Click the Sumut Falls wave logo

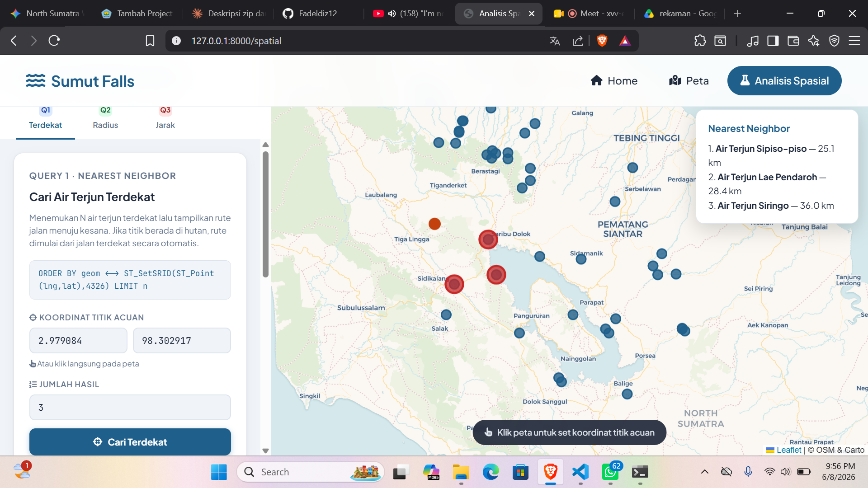coord(36,81)
